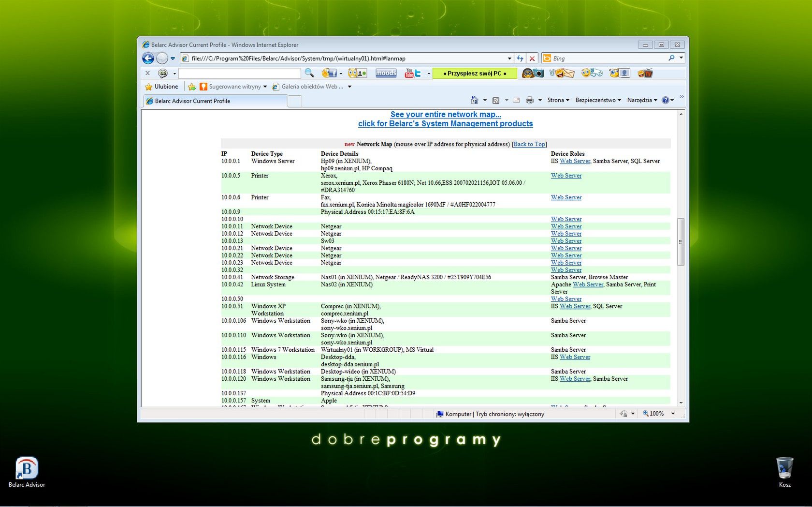The width and height of the screenshot is (812, 507).
Task: Open the Bezpieczeństwo menu
Action: pos(598,100)
